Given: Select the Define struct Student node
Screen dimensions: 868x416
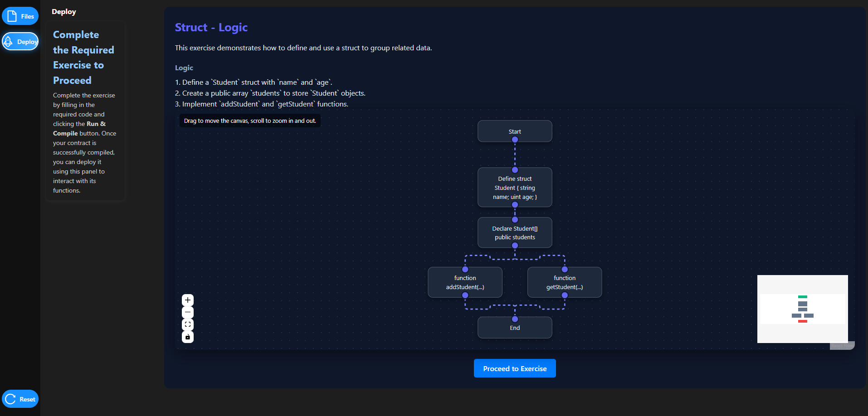Looking at the screenshot, I should pyautogui.click(x=515, y=188).
